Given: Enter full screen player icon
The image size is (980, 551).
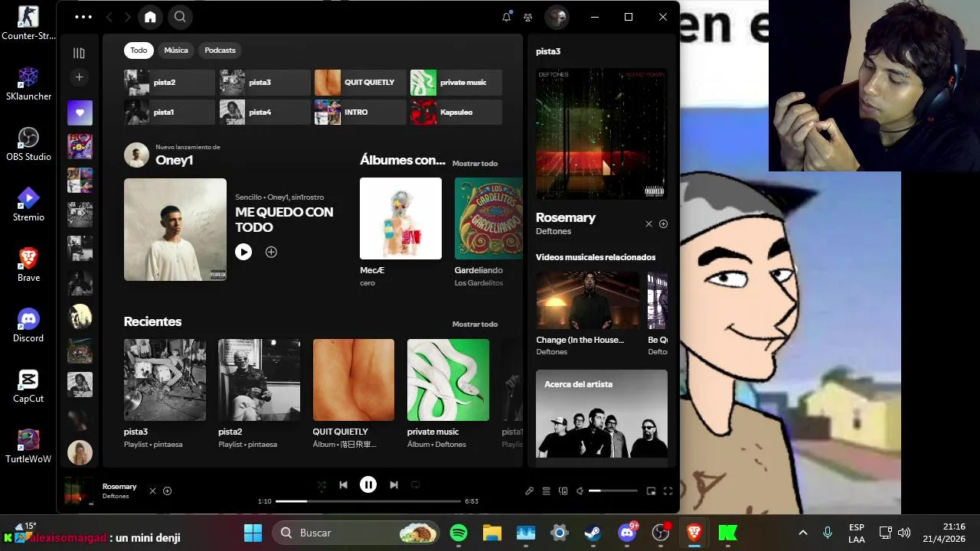Looking at the screenshot, I should (668, 491).
